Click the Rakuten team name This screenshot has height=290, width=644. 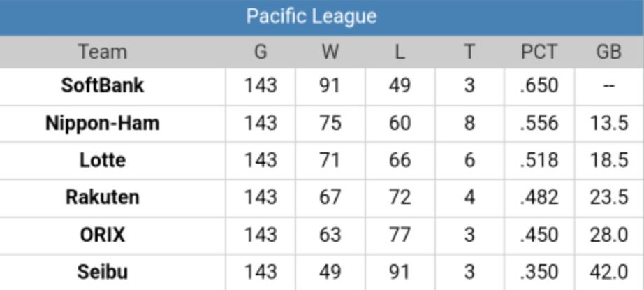click(x=103, y=197)
